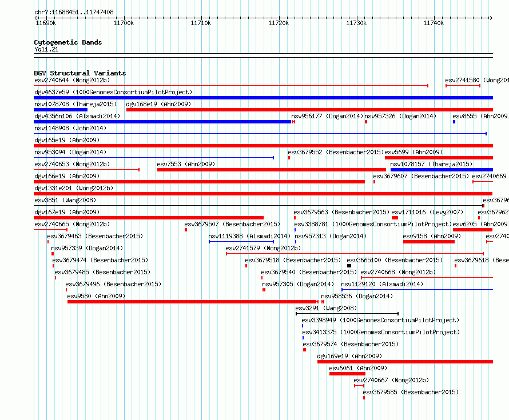Viewport: 509px width, 420px height.
Task: Open nsv957305 (Dogan2014) label
Action: pyautogui.click(x=298, y=284)
